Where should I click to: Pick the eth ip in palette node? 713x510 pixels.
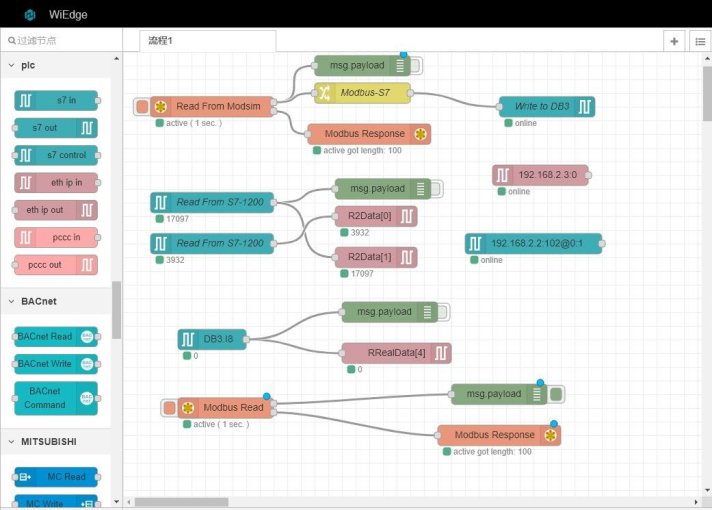tap(56, 183)
